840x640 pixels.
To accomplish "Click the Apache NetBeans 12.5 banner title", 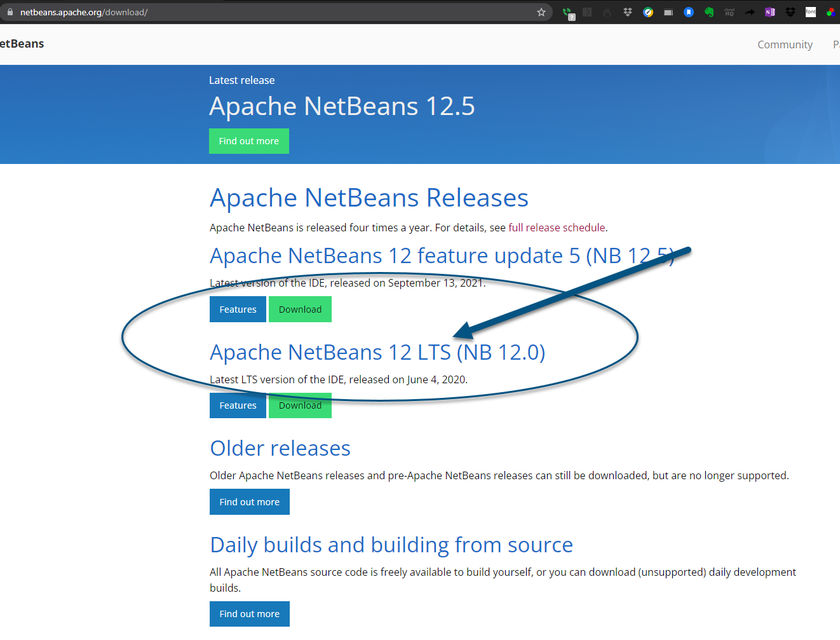I will coord(342,106).
